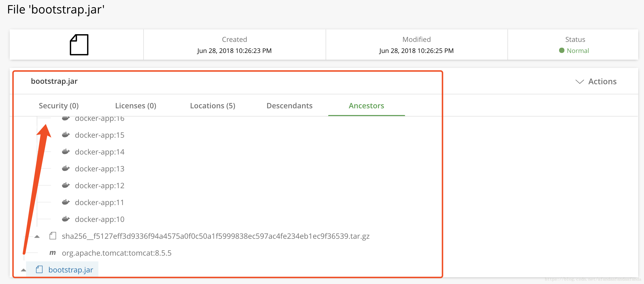This screenshot has height=284, width=644.
Task: Expand the Actions dropdown
Action: point(596,81)
